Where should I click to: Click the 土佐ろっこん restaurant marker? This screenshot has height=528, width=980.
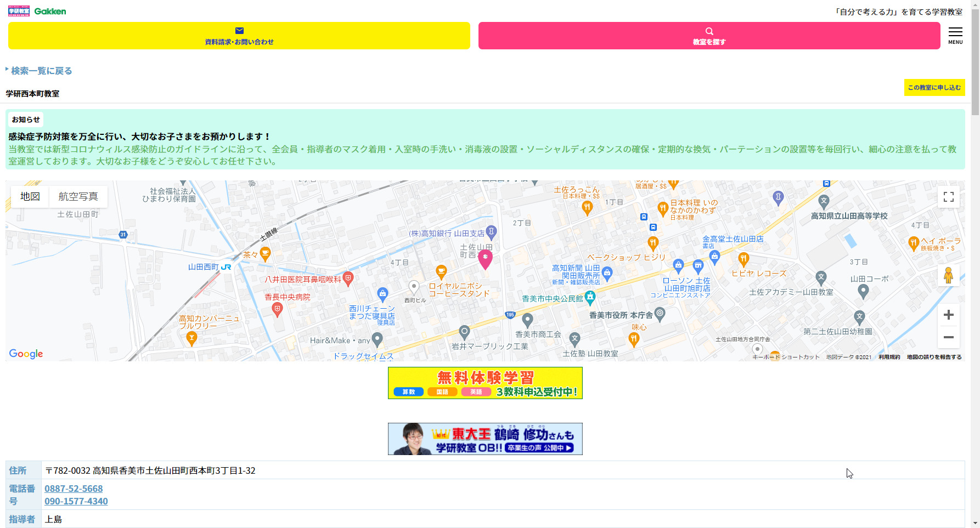[x=587, y=208]
